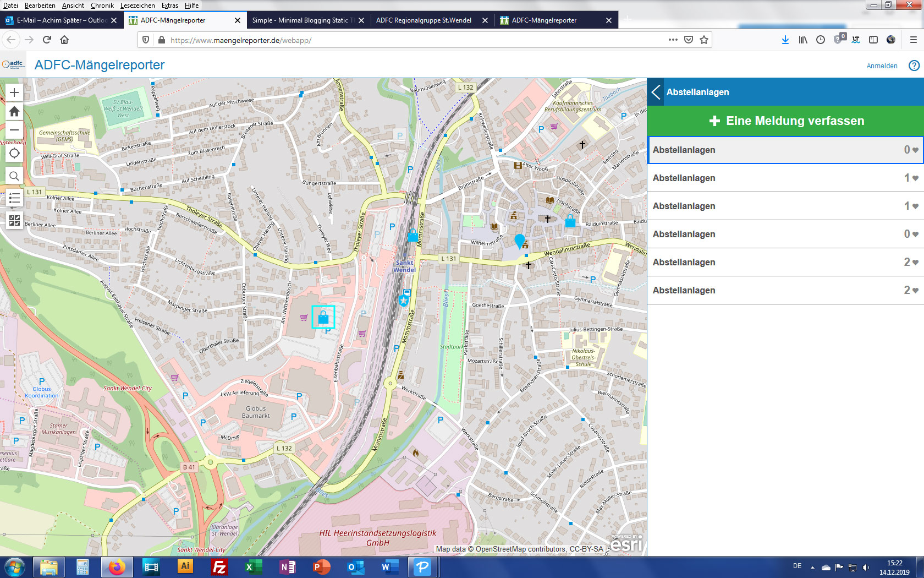Switch to Simple Minimal Blogging tab
This screenshot has width=924, height=578.
click(308, 20)
